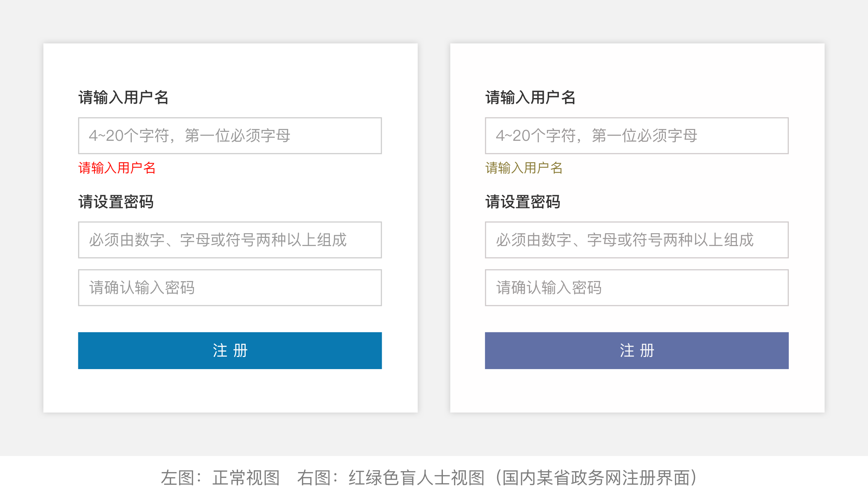Click the red 请输入用户名 error message

(x=117, y=168)
